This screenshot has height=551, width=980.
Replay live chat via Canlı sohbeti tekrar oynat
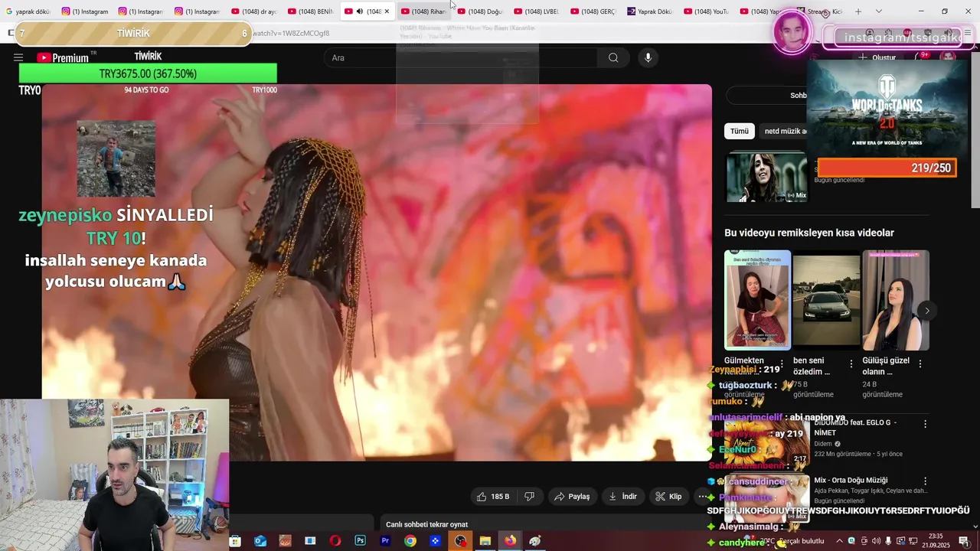[x=426, y=524]
